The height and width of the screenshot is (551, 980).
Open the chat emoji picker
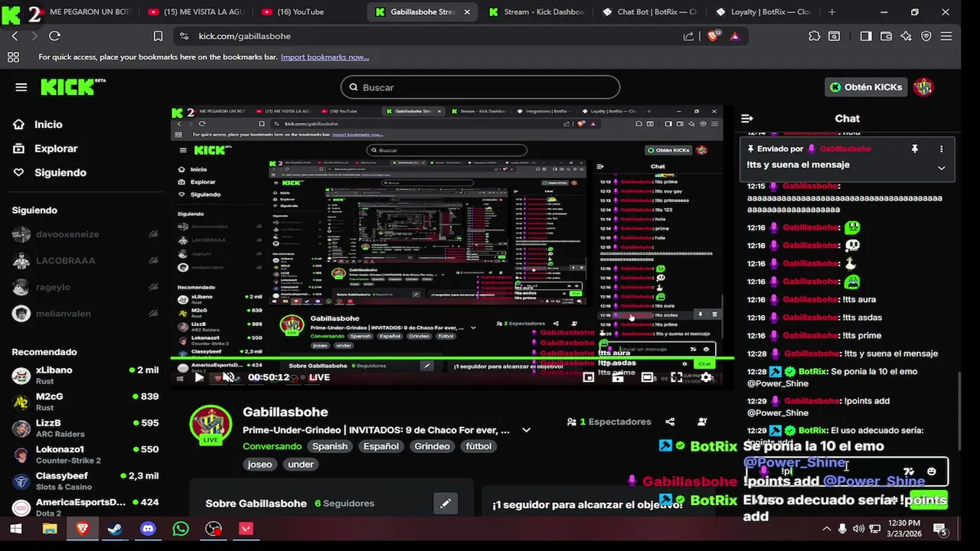click(x=932, y=471)
